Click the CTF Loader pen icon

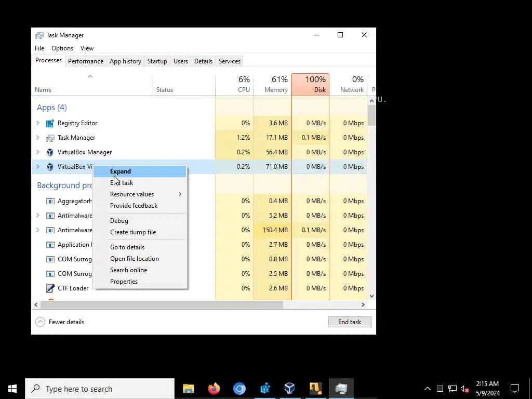coord(50,288)
